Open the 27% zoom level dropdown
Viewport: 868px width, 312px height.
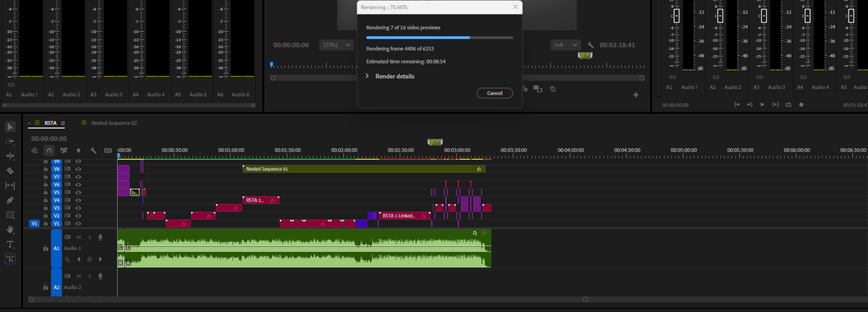tap(337, 45)
